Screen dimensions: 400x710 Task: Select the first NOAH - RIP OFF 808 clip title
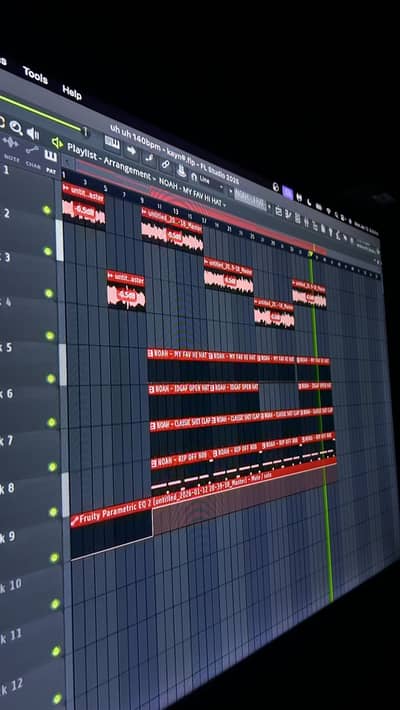point(182,460)
